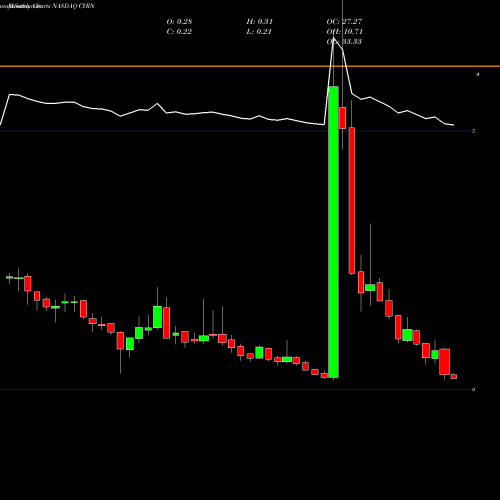This screenshot has height=500, width=500.
Task: Click the axis label '0' at bottom line
Action: [x=474, y=389]
